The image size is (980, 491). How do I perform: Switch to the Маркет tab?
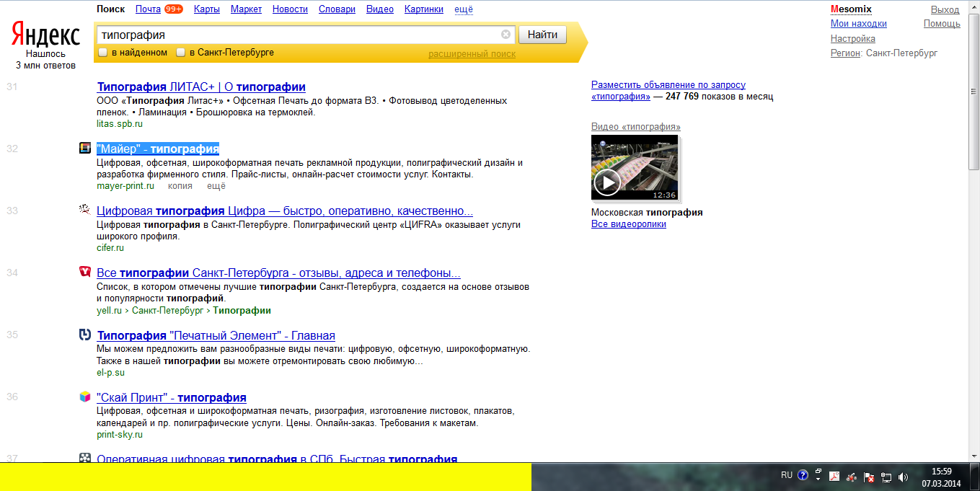(x=247, y=9)
